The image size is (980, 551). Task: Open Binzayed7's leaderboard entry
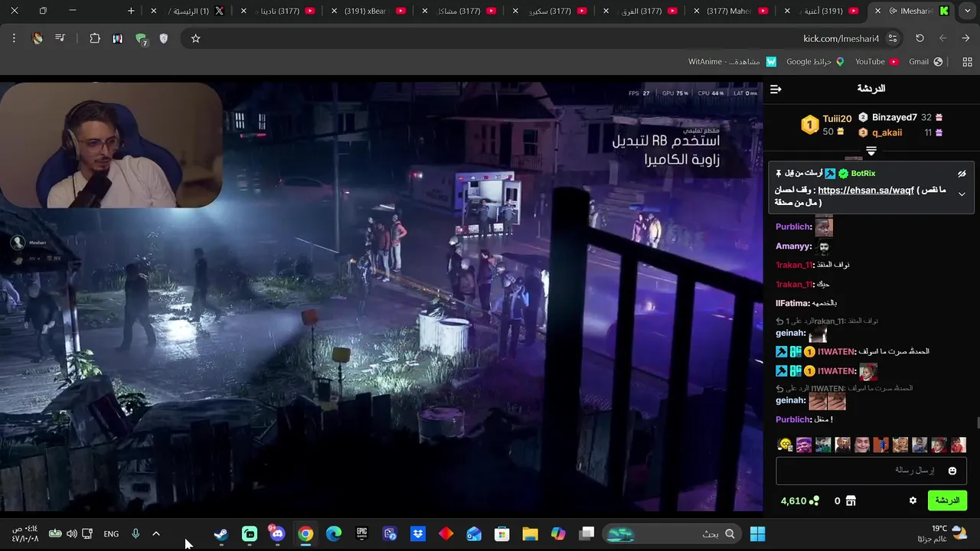click(x=894, y=118)
